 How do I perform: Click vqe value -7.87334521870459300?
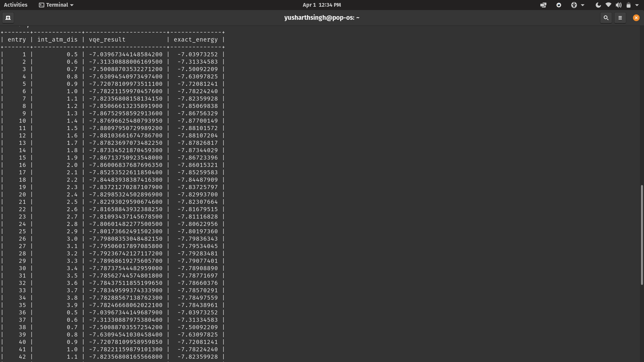(x=126, y=150)
